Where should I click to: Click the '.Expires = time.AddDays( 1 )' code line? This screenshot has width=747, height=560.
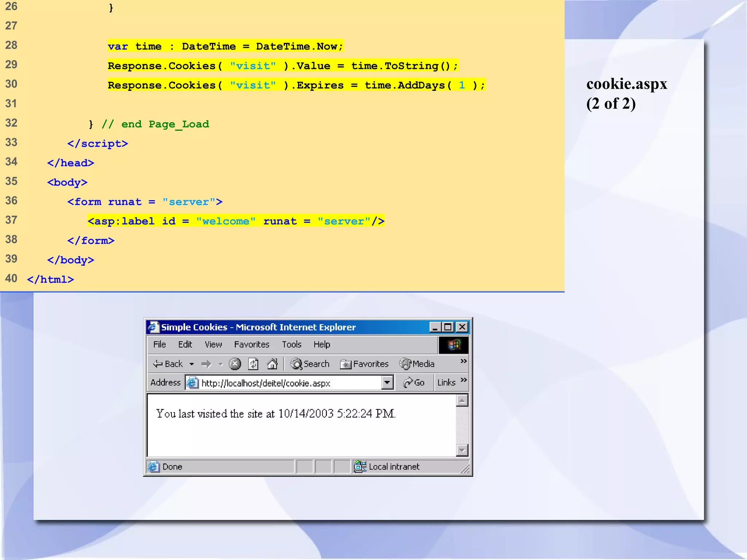[x=297, y=85]
